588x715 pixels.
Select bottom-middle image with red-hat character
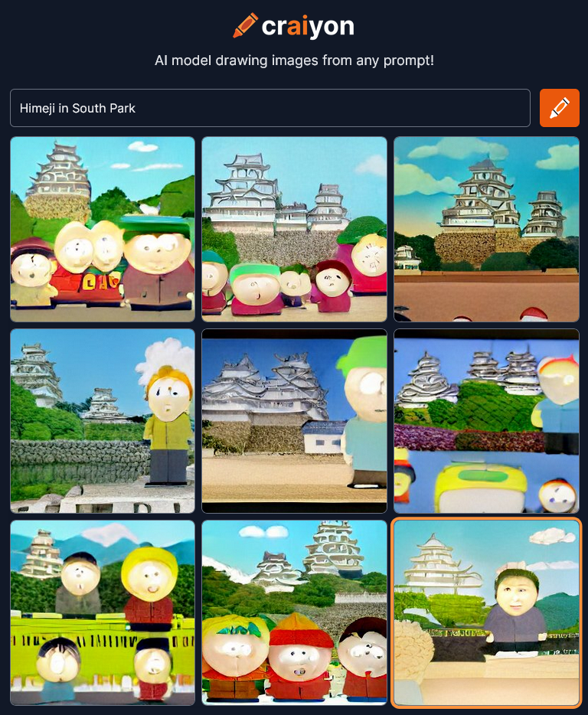coord(294,613)
